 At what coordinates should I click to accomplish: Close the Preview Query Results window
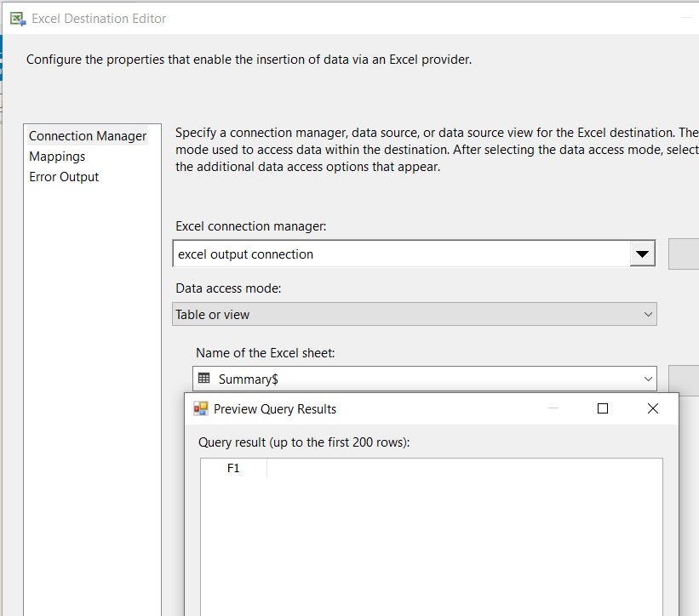pos(653,408)
